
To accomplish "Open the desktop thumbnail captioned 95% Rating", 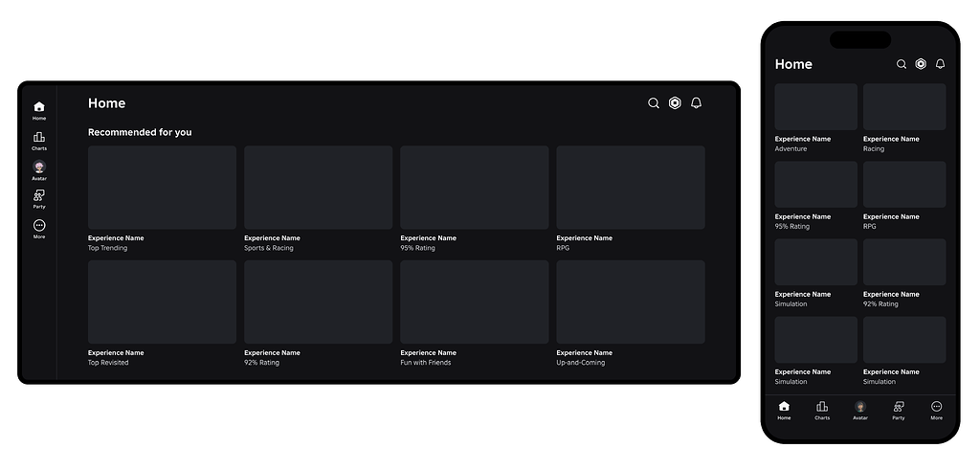I will point(475,188).
